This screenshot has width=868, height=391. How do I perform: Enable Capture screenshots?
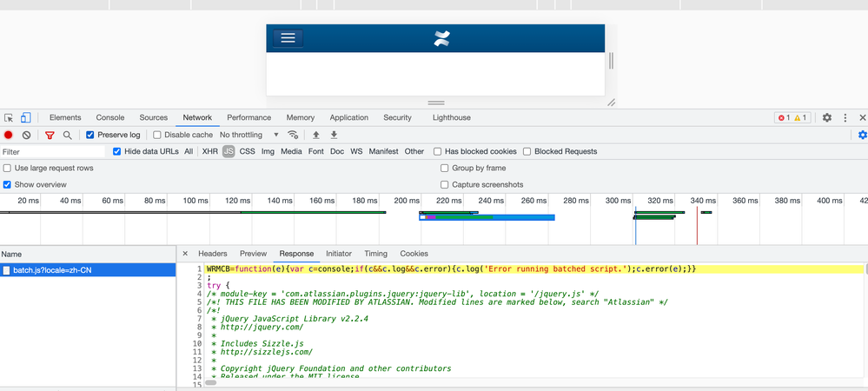tap(445, 184)
